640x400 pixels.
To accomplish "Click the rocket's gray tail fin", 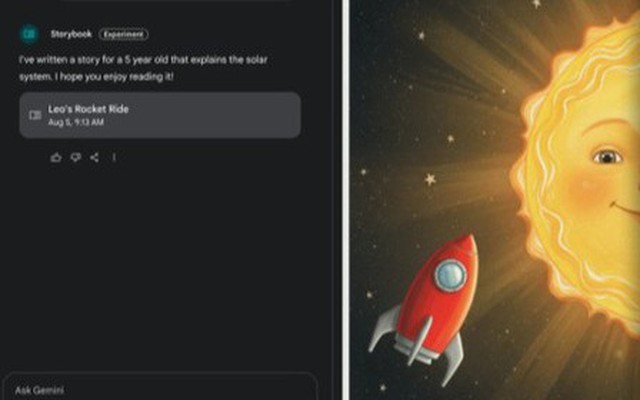I will click(x=383, y=329).
